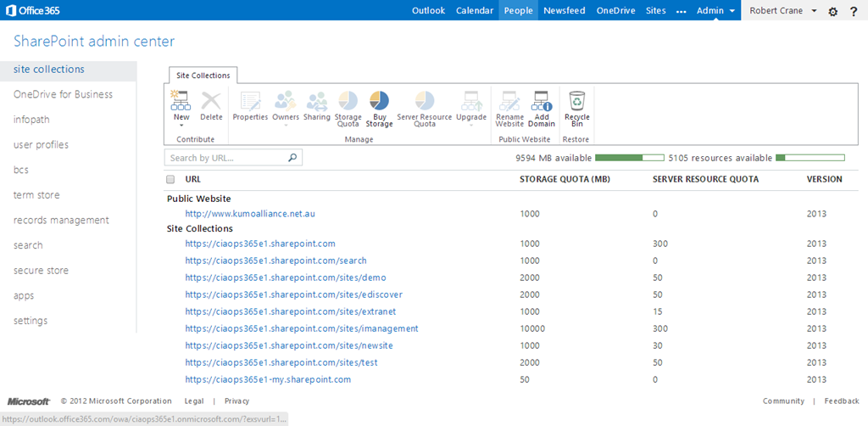
Task: Toggle the select-all checkbox beside URL
Action: [170, 180]
